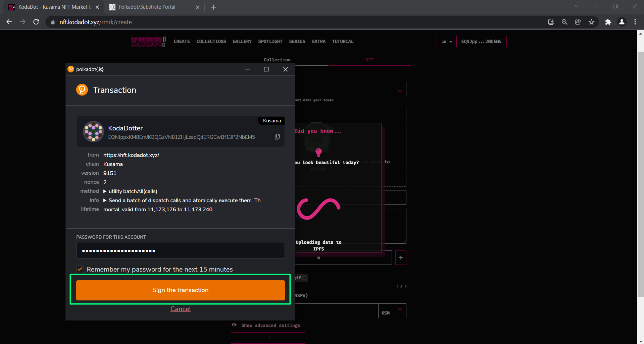Close the KodaDot browser tab
Image resolution: width=644 pixels, height=344 pixels.
tap(97, 7)
